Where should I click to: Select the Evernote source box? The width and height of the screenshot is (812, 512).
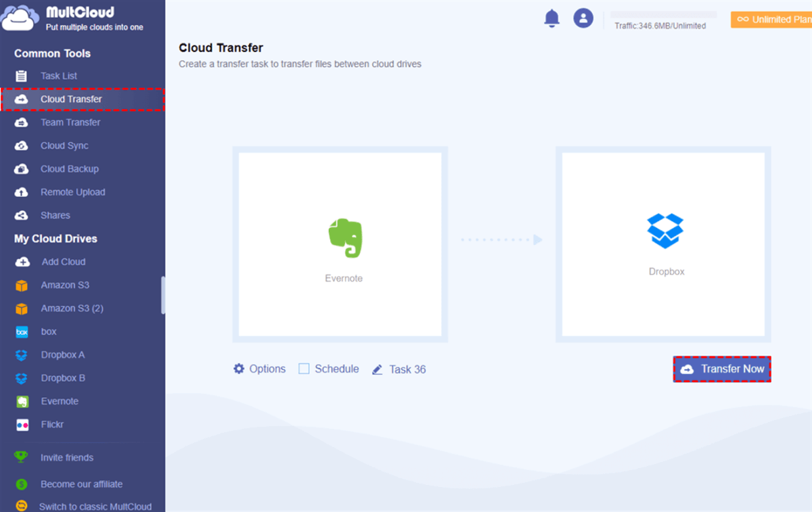tap(340, 244)
